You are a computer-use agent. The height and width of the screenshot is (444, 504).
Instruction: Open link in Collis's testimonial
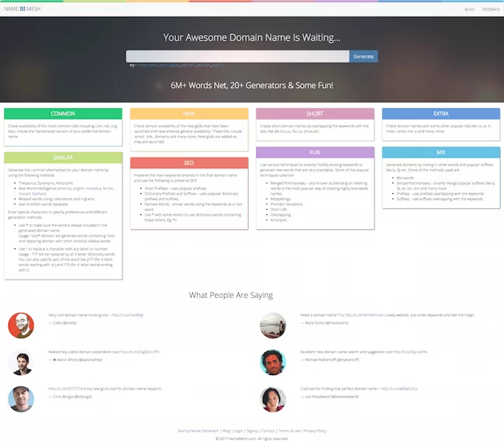pos(127,315)
